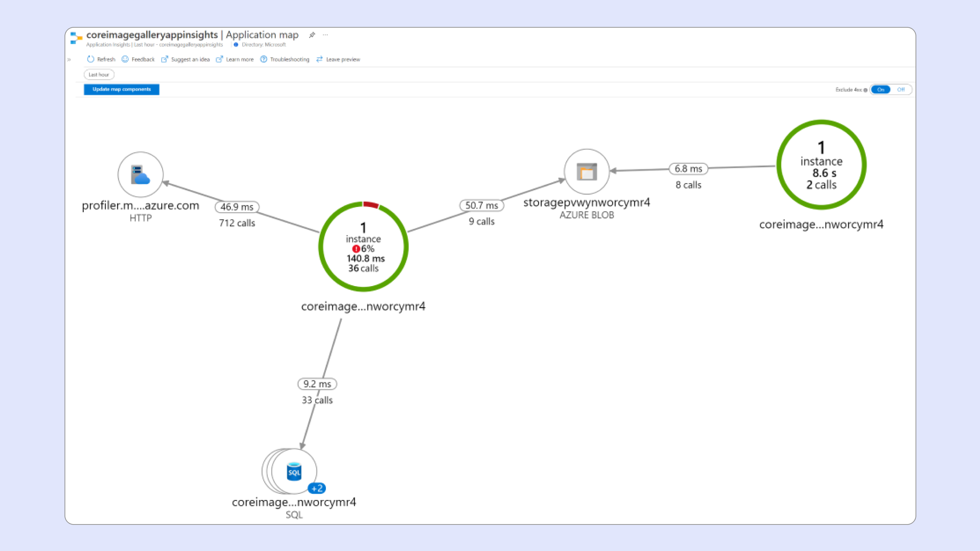Click the 2 calls text in the right node
Screen dimensions: 980x551
point(822,185)
